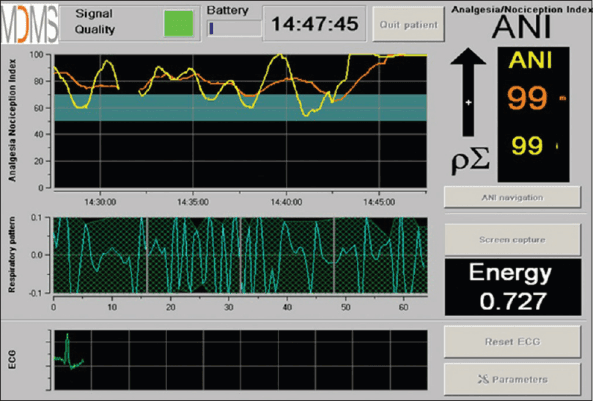Click the ECG waveform pulse
The height and width of the screenshot is (401, 593).
(68, 351)
